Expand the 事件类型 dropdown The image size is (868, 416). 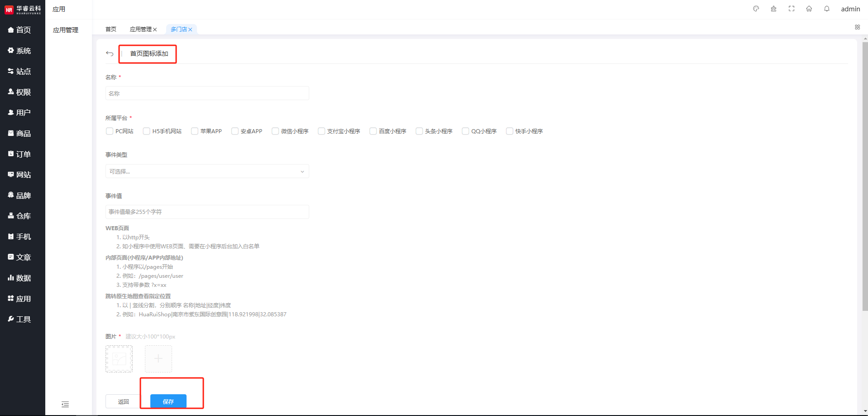pyautogui.click(x=207, y=171)
